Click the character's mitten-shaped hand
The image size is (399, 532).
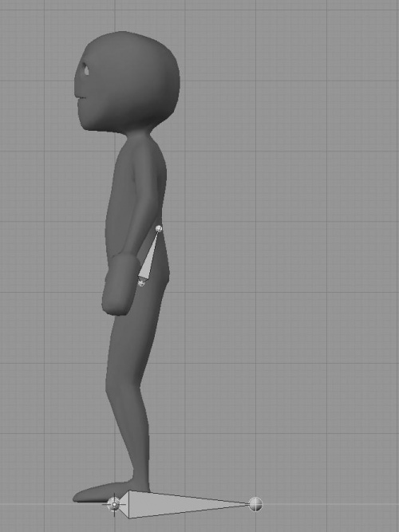[120, 284]
